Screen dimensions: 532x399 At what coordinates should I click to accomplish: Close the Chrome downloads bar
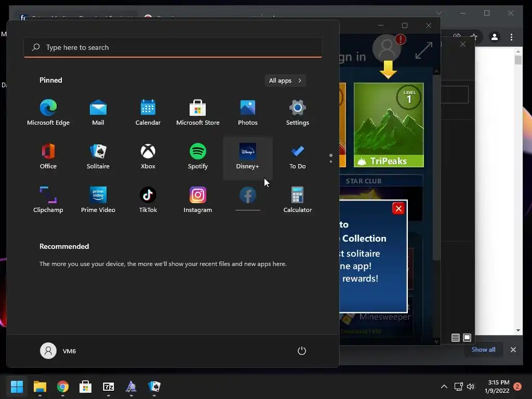point(513,350)
